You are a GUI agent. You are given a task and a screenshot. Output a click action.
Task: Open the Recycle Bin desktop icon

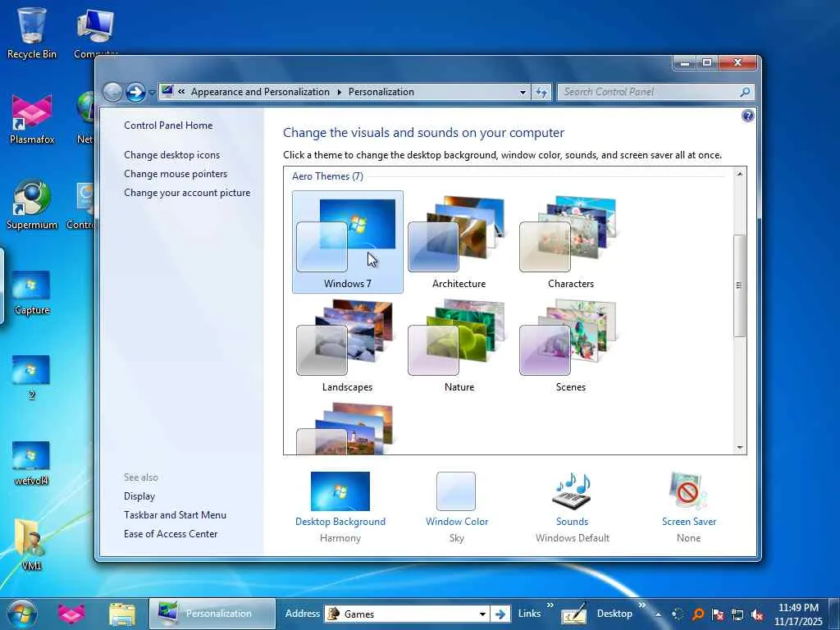click(32, 32)
